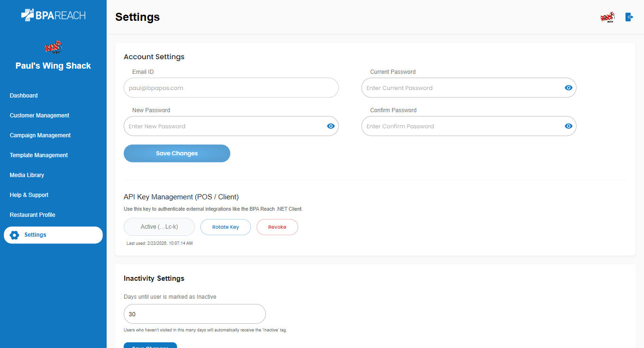The height and width of the screenshot is (348, 644).
Task: Focus the days until inactive input
Action: tap(194, 314)
